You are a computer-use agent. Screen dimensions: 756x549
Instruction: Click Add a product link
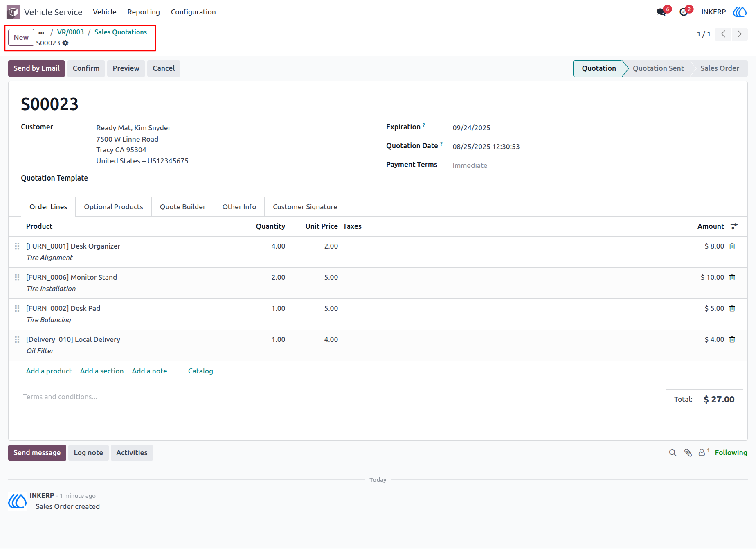click(49, 371)
